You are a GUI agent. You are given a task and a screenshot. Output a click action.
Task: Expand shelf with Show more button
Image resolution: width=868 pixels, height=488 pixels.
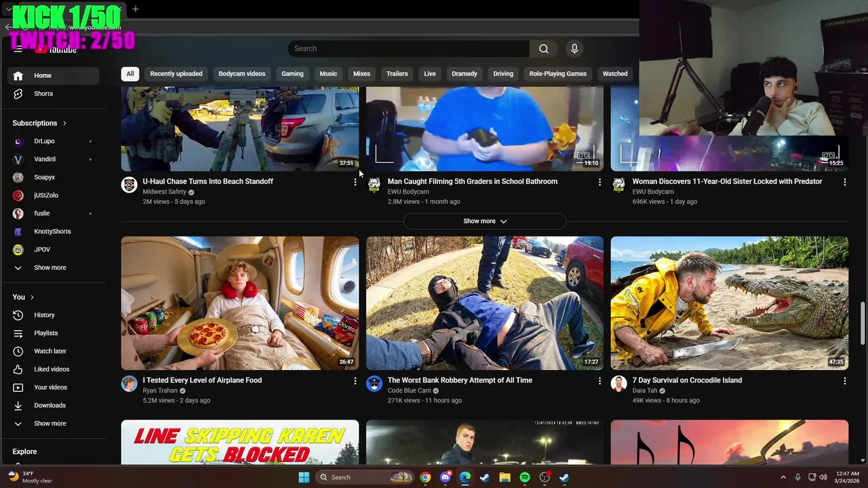click(x=485, y=221)
